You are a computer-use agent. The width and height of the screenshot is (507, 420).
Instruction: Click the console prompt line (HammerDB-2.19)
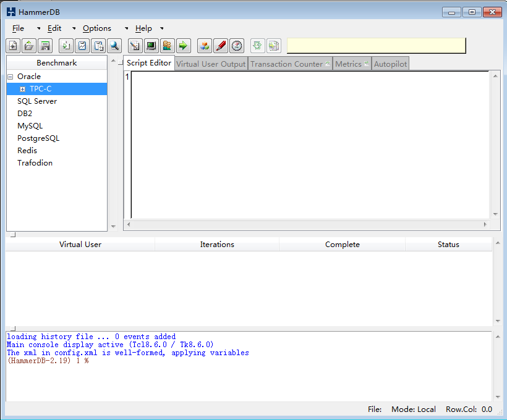[x=48, y=361]
